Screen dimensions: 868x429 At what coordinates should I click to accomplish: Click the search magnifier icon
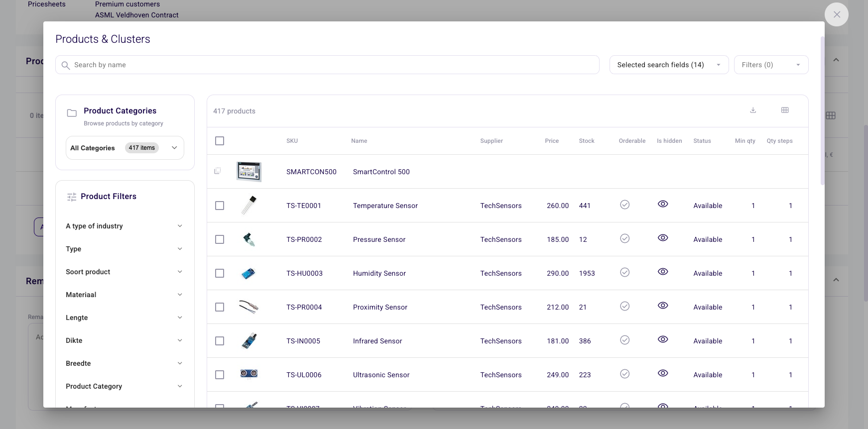pyautogui.click(x=65, y=65)
